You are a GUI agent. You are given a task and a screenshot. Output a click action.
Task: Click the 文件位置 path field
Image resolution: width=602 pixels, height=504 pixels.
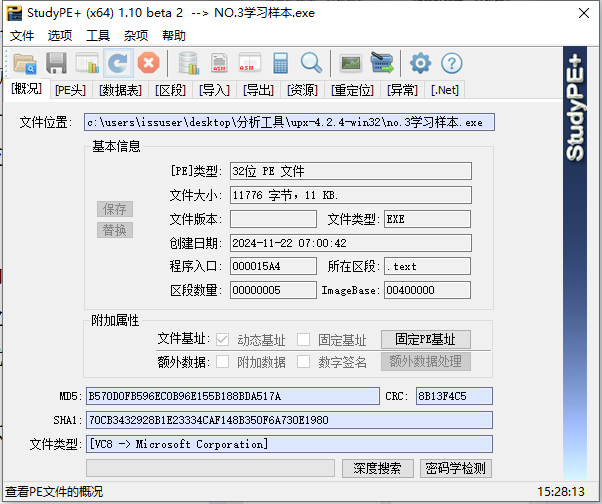[x=289, y=122]
